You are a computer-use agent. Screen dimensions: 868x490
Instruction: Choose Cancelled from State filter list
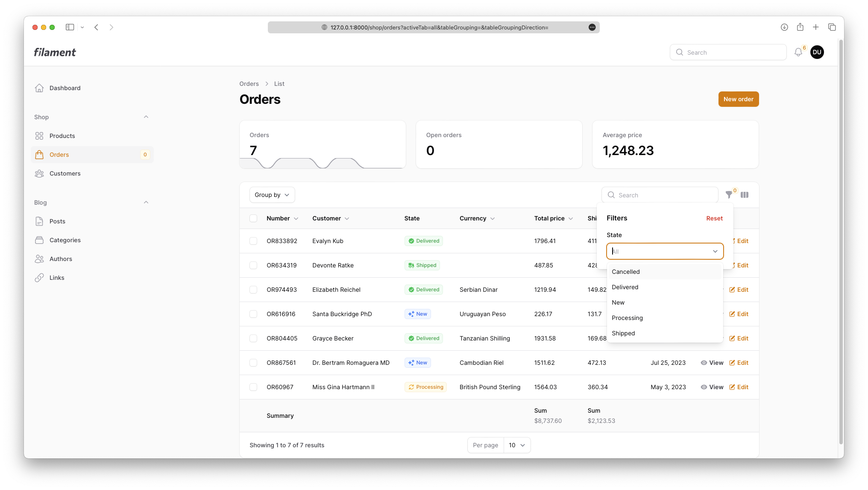coord(626,272)
